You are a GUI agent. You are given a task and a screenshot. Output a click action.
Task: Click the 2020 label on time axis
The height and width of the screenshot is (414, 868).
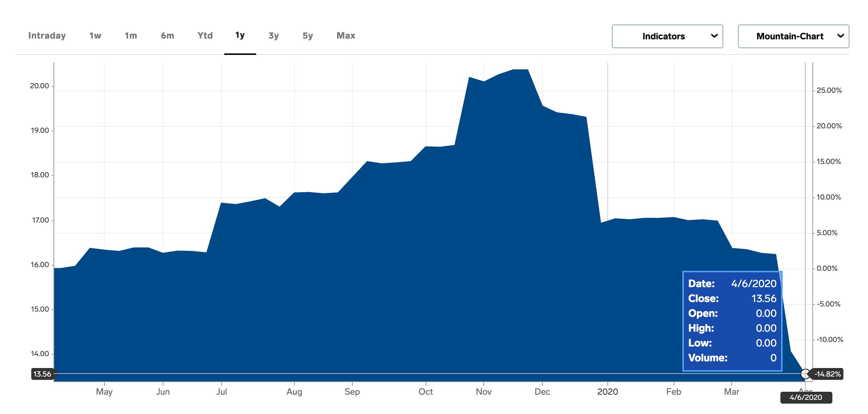(x=607, y=392)
